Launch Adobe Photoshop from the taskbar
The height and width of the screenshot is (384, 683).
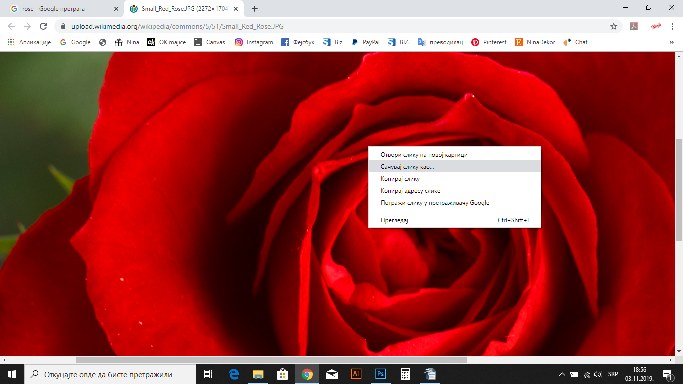pyautogui.click(x=380, y=374)
